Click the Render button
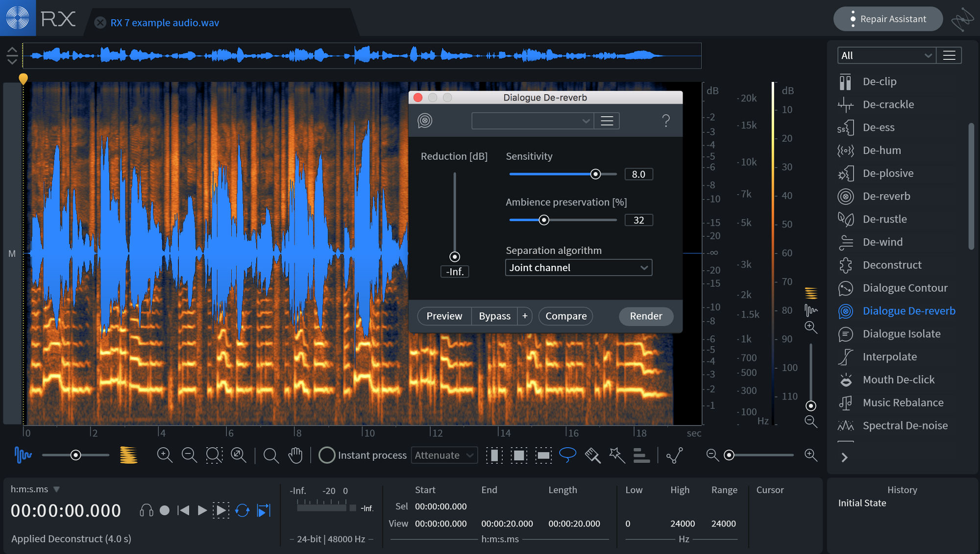Screen dimensions: 980x554 (x=645, y=316)
